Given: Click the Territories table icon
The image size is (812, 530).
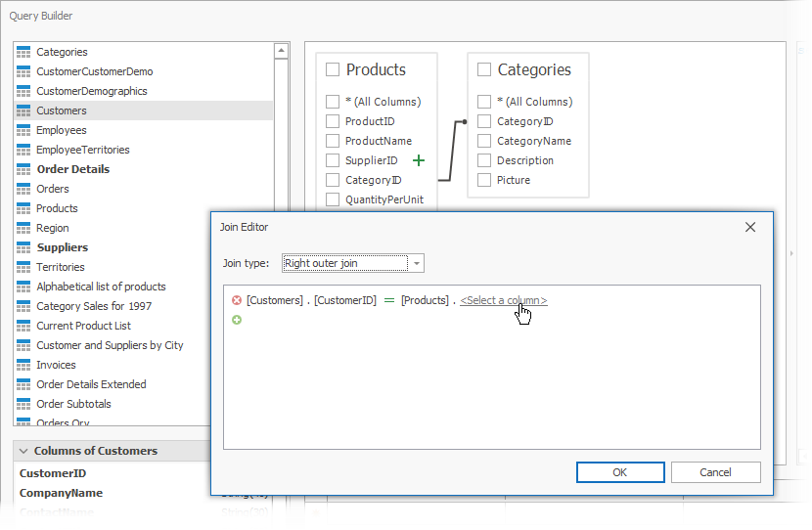Looking at the screenshot, I should coord(24,267).
